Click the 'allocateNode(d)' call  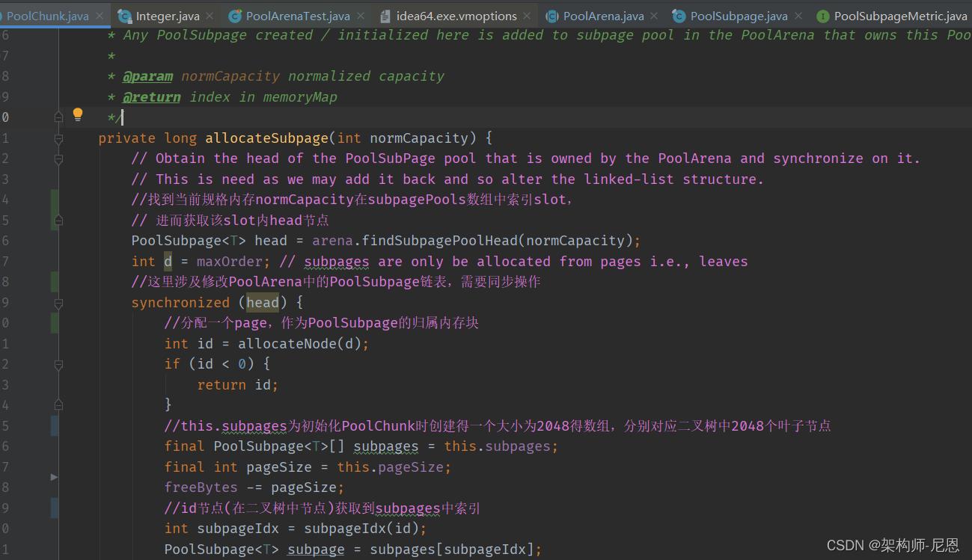pos(299,344)
